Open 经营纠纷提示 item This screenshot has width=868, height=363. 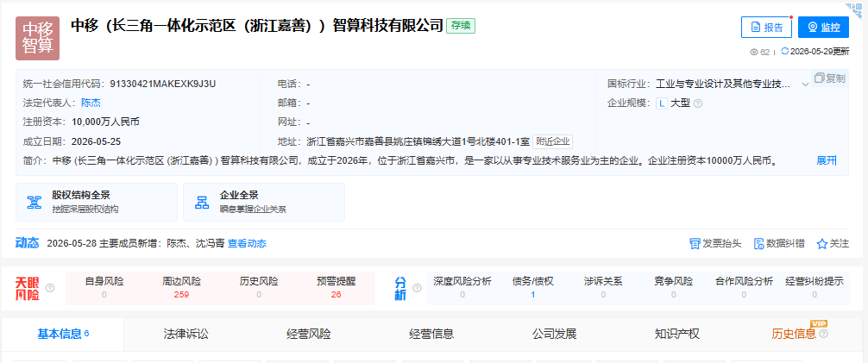(x=815, y=288)
